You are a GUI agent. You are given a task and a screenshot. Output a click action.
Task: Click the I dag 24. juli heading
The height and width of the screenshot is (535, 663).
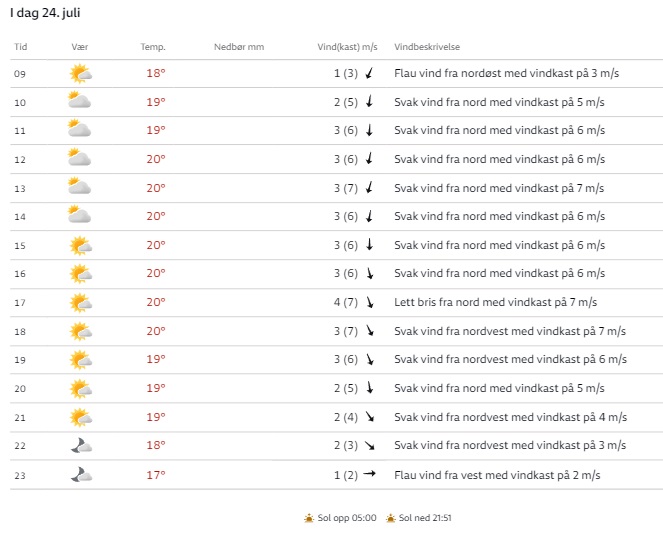(x=47, y=13)
